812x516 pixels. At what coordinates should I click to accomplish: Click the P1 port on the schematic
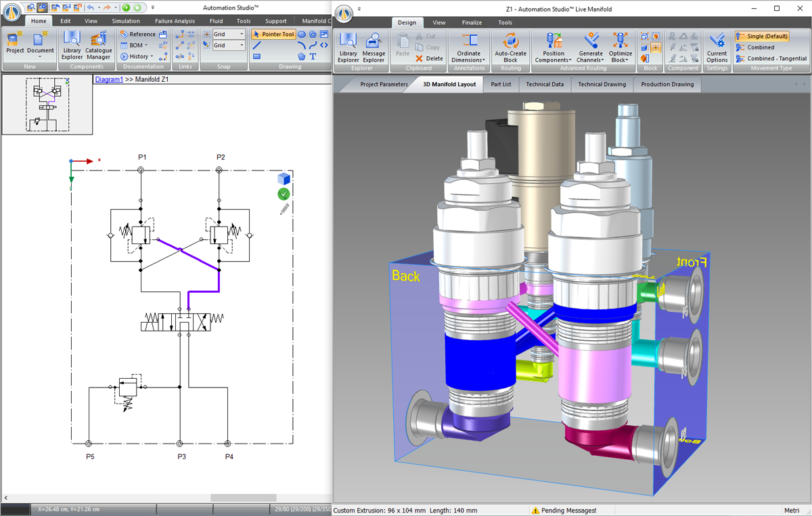[141, 171]
